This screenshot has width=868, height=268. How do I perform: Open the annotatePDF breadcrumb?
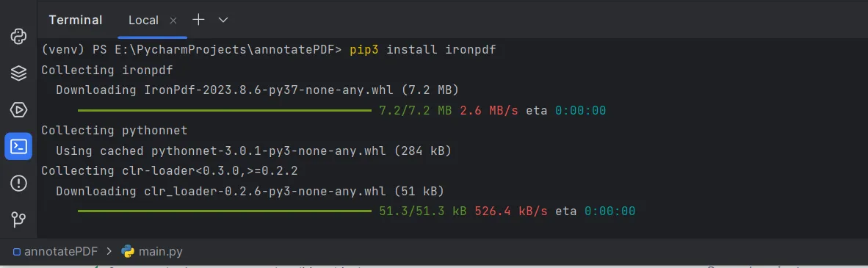point(61,251)
